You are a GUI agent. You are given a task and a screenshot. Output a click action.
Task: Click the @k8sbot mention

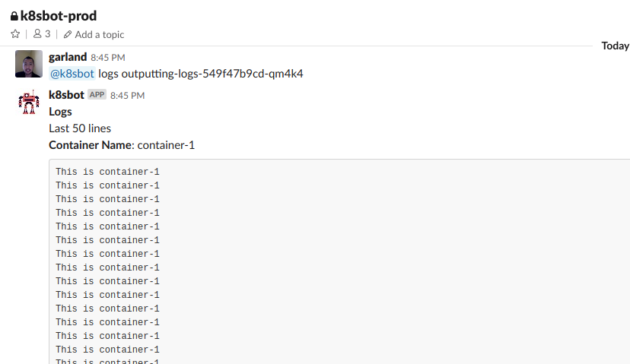tap(72, 74)
